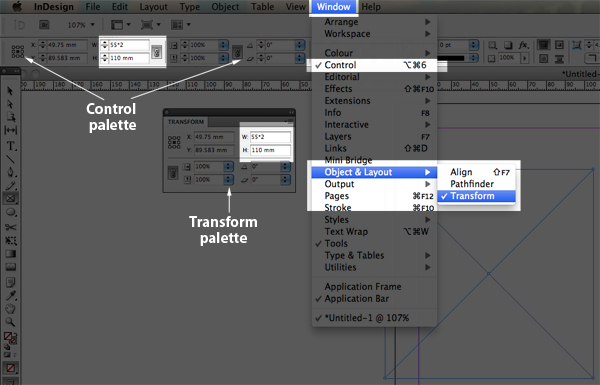The height and width of the screenshot is (385, 600).
Task: Select the Pencil tool
Action: coord(10,186)
